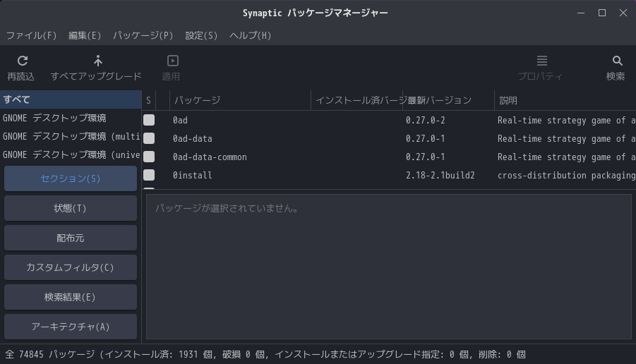Screen dimensions: 636x364
Task: Open the 設定(S) menu
Action: coord(201,35)
